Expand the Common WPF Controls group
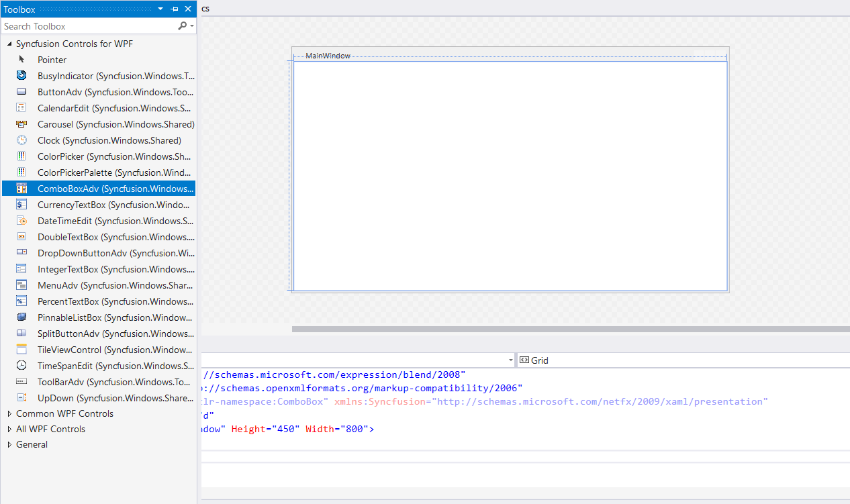The width and height of the screenshot is (850, 504). [x=9, y=413]
